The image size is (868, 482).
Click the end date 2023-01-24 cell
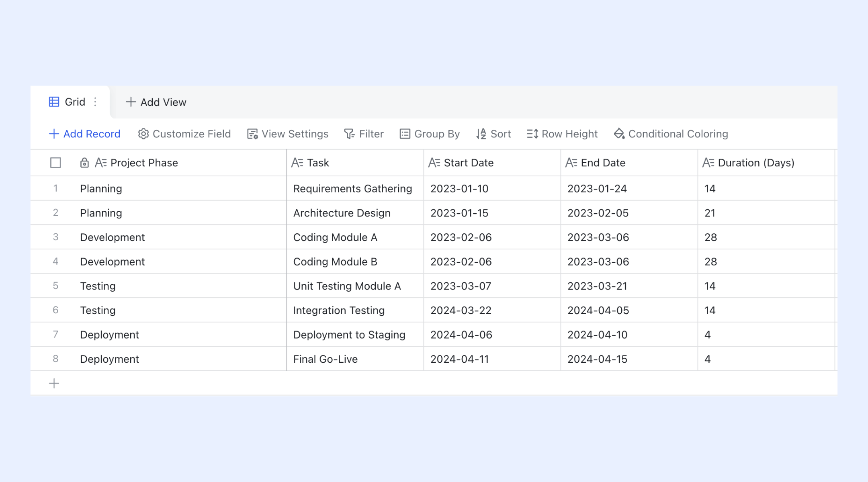click(629, 188)
